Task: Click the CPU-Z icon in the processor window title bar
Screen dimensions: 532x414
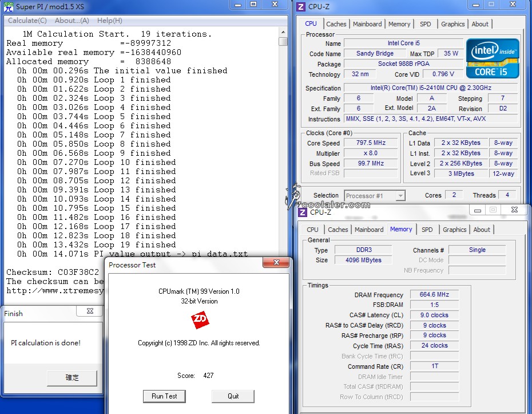Action: (301, 6)
